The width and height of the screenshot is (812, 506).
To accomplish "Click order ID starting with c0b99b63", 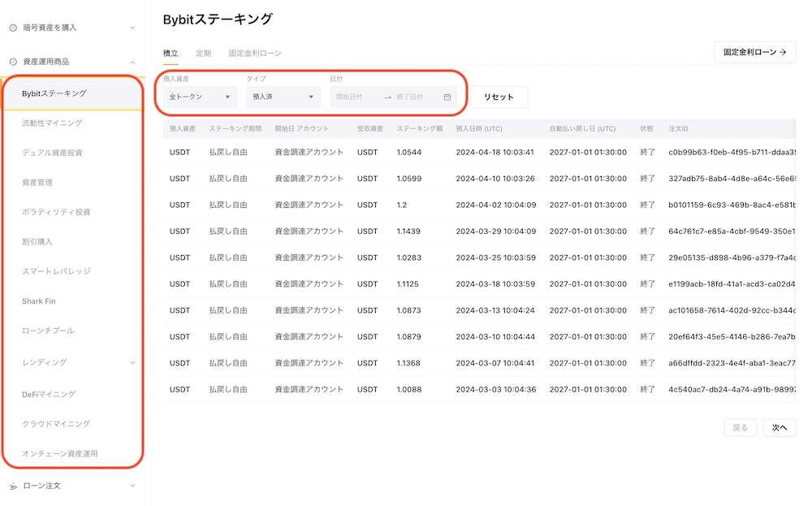I will [x=732, y=152].
